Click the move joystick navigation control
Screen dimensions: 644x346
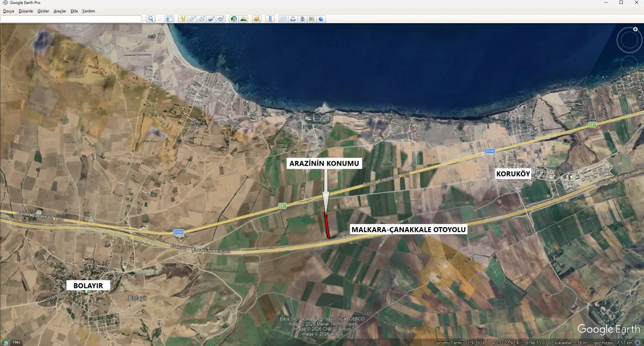click(629, 64)
